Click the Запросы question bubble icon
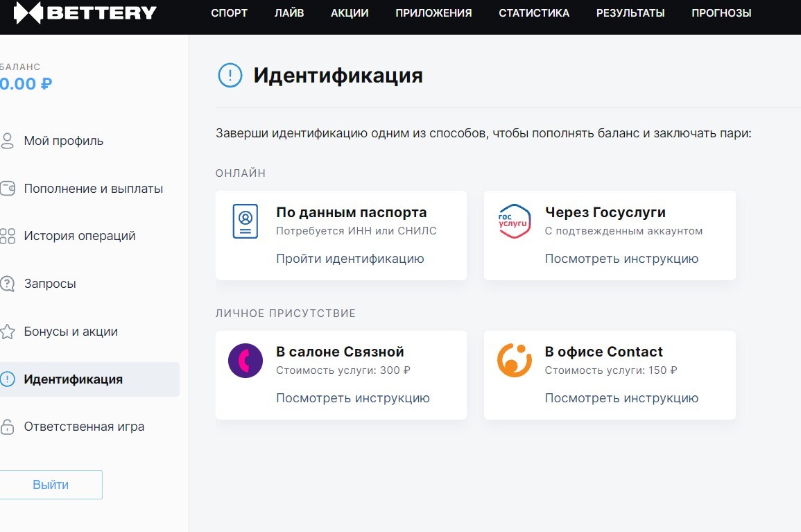The height and width of the screenshot is (532, 801). coord(8,284)
